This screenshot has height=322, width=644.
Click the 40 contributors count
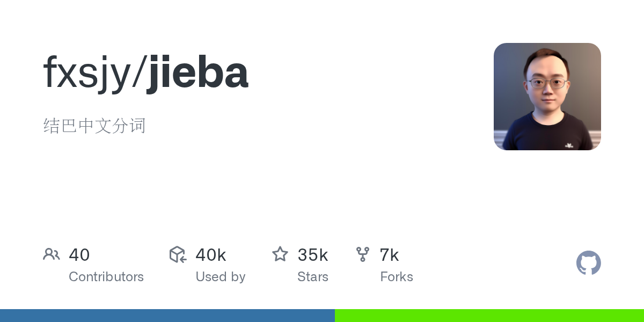pyautogui.click(x=79, y=255)
